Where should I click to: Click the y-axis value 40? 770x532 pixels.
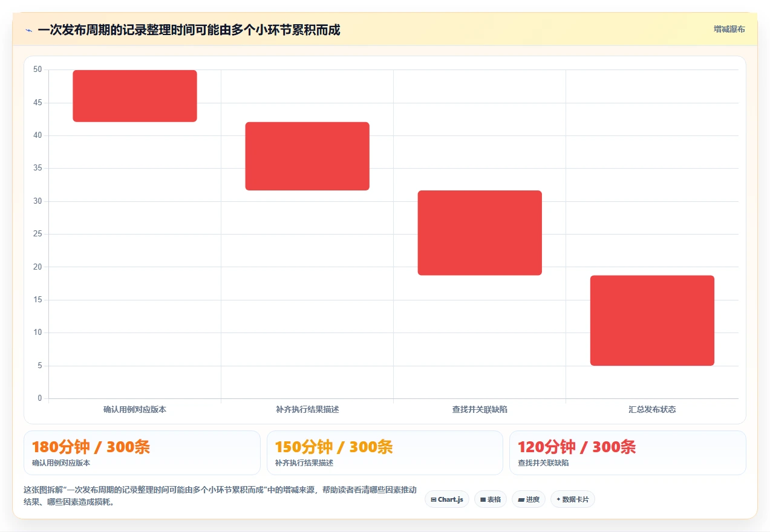[x=38, y=135]
